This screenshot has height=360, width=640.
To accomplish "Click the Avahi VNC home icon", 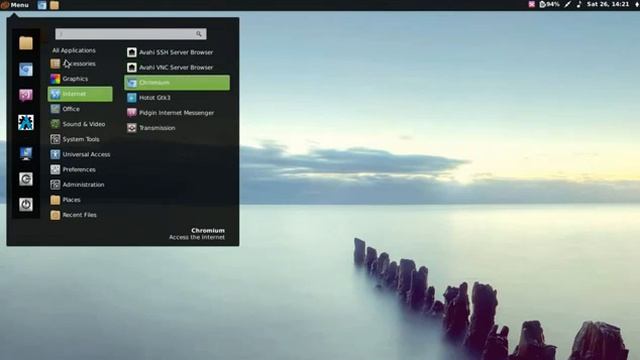I will 131,67.
